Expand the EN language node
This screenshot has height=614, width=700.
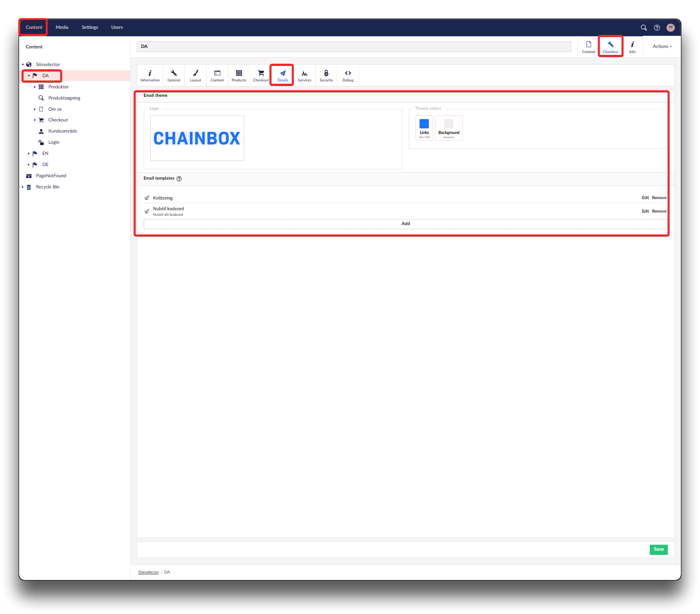(29, 153)
